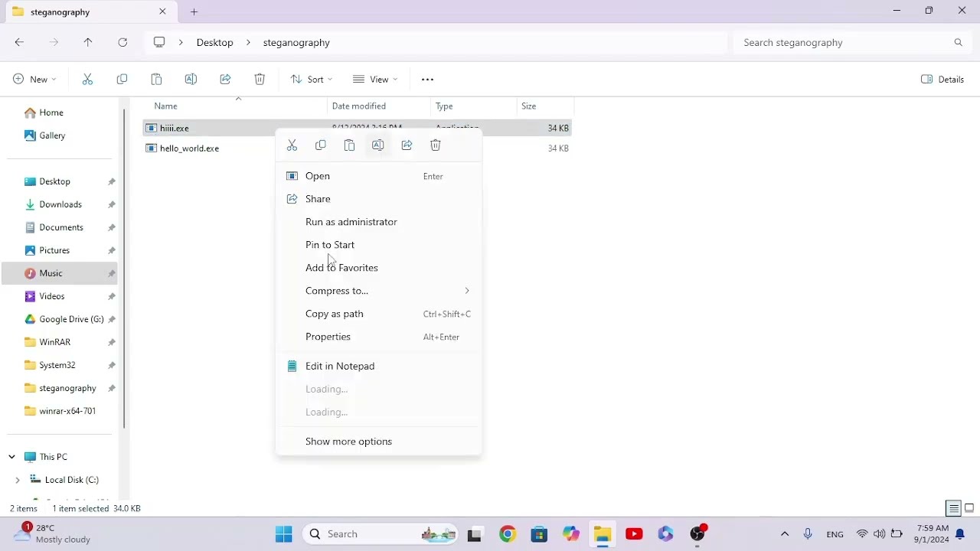Click the Paste icon in context menu
Image resolution: width=980 pixels, height=551 pixels.
click(349, 145)
